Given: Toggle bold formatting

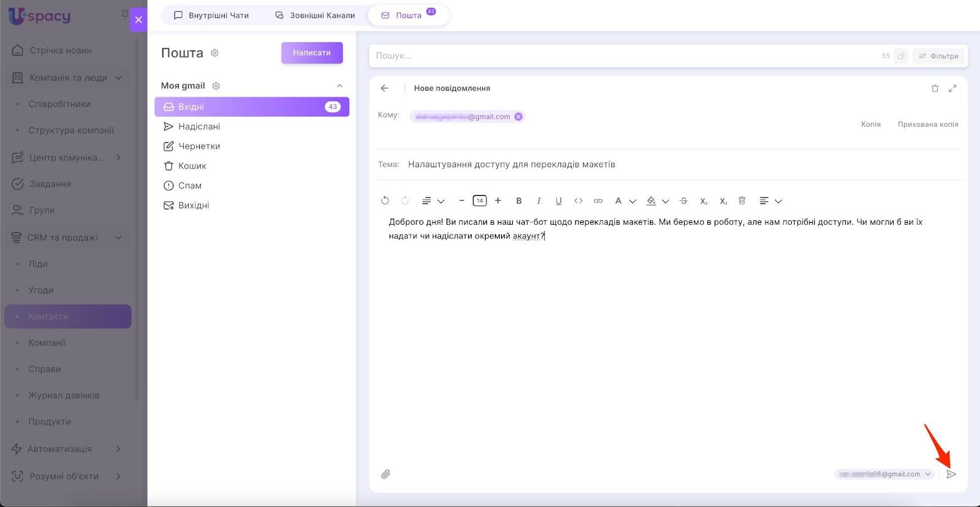Looking at the screenshot, I should pyautogui.click(x=519, y=200).
